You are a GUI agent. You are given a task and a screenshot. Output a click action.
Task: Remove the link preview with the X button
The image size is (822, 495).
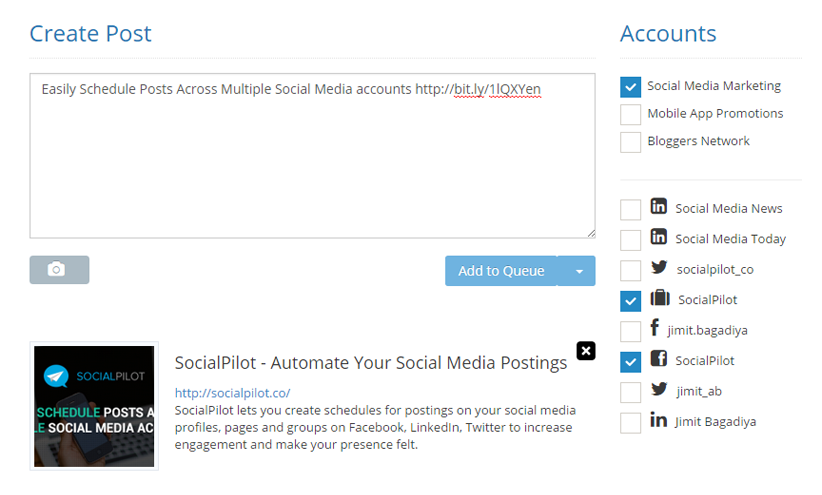[586, 351]
